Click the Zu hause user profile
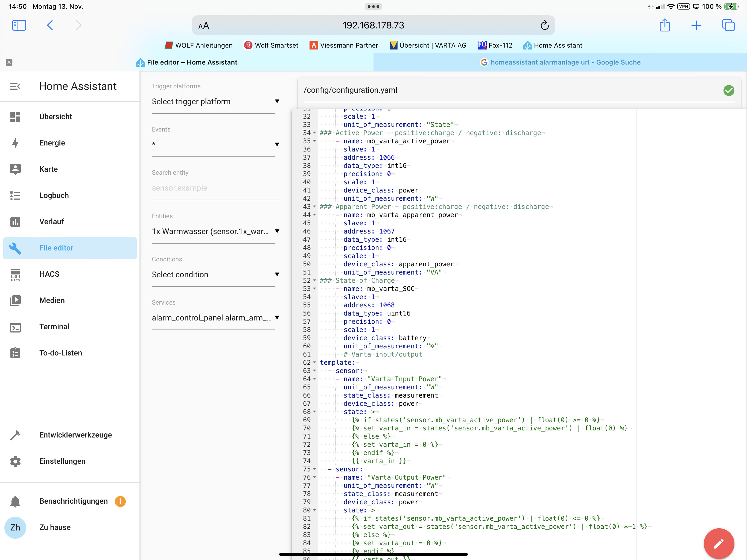This screenshot has height=560, width=747. (x=54, y=527)
